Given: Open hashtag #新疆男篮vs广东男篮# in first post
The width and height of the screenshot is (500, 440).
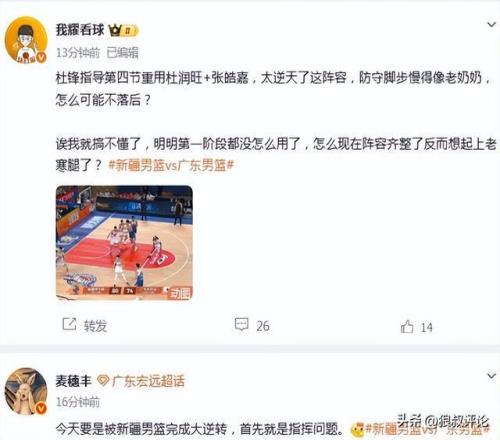Looking at the screenshot, I should [171, 165].
